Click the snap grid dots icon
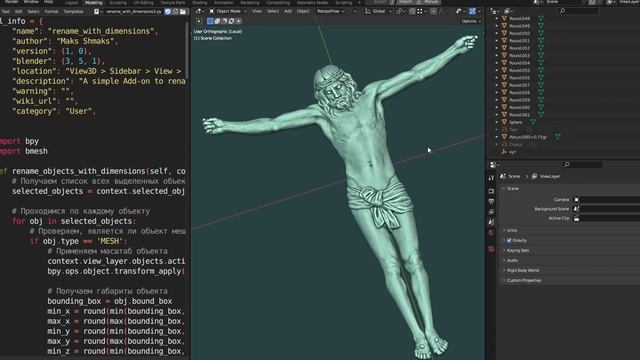 pos(420,11)
